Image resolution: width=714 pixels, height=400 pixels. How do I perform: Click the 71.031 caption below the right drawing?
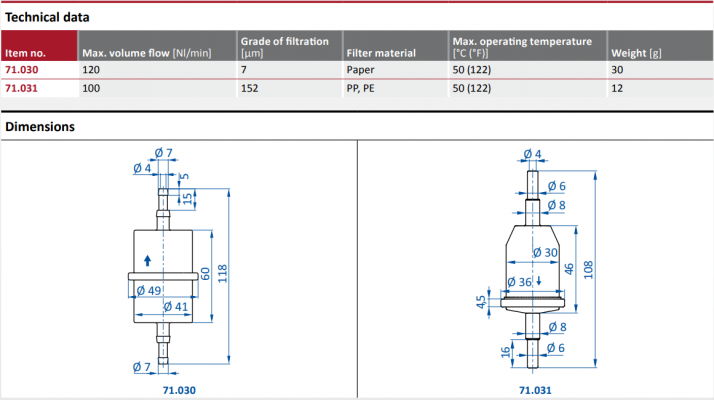click(x=535, y=389)
